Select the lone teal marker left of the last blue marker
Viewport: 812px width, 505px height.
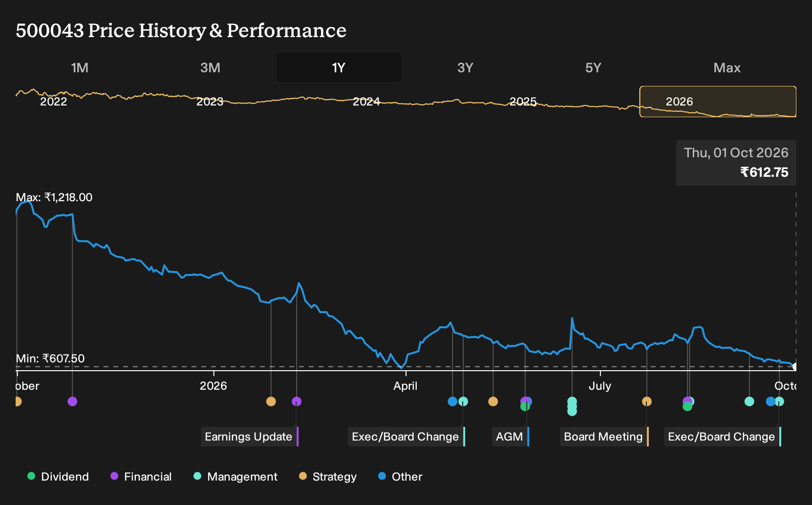coord(749,401)
